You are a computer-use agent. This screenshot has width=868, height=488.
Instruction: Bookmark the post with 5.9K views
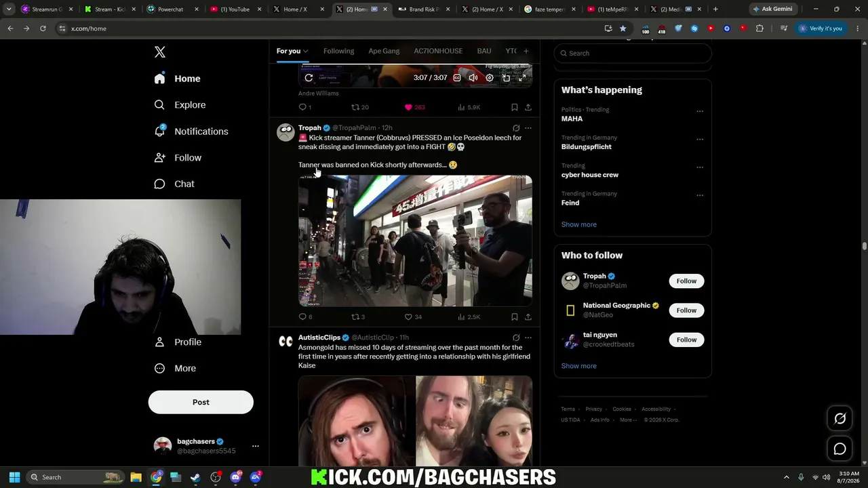(x=515, y=107)
